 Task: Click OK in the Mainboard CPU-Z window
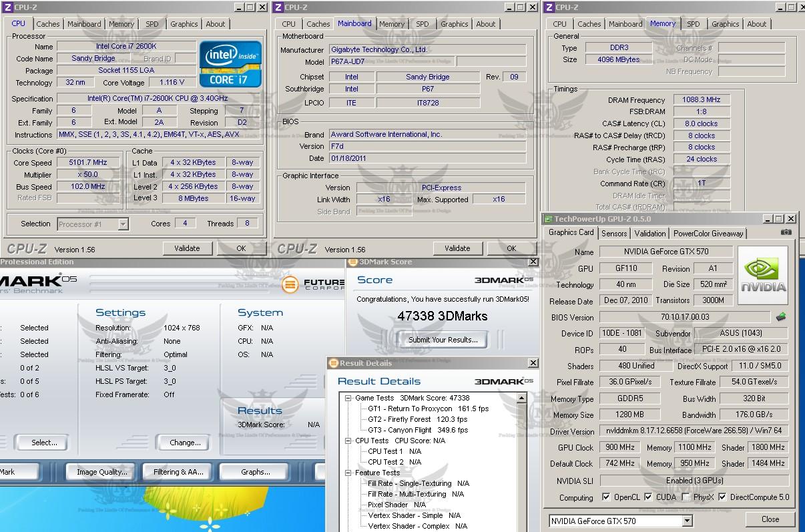pos(511,248)
